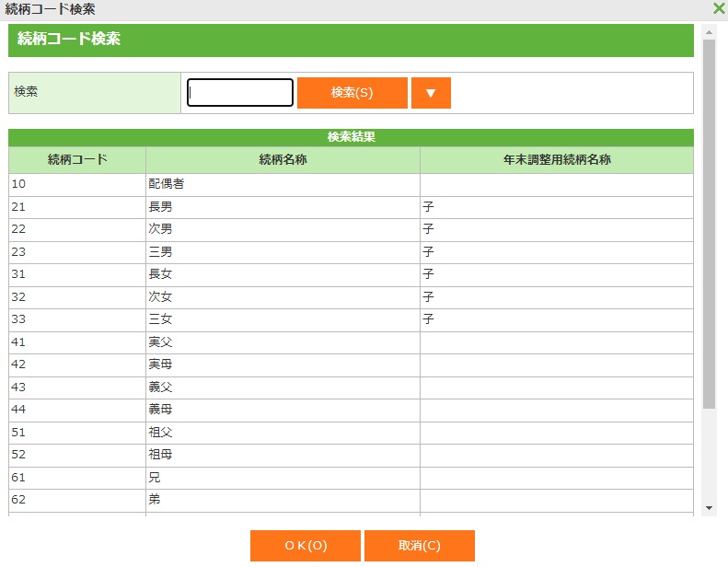Click 子 in the 次男 row
This screenshot has width=728, height=567.
pos(557,229)
